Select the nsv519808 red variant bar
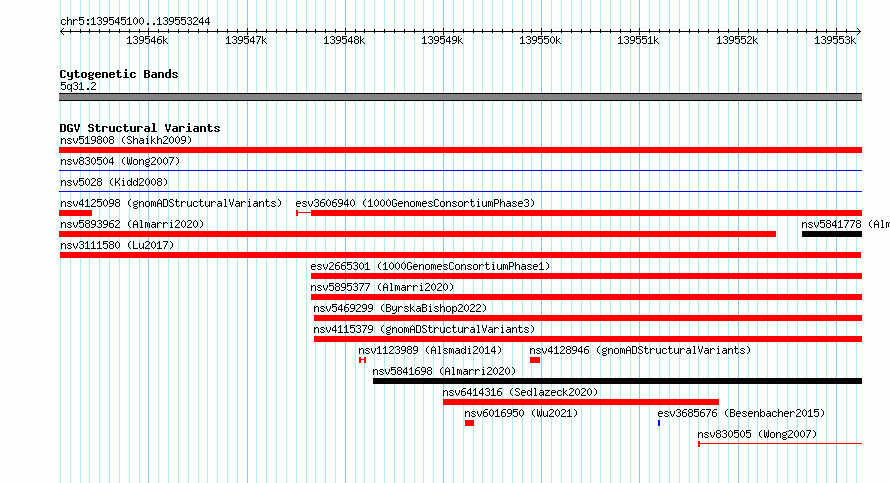Viewport: 890px width, 483px height. point(460,150)
